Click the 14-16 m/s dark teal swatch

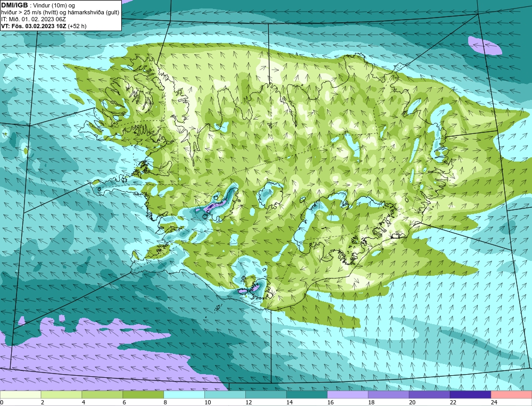pos(307,395)
